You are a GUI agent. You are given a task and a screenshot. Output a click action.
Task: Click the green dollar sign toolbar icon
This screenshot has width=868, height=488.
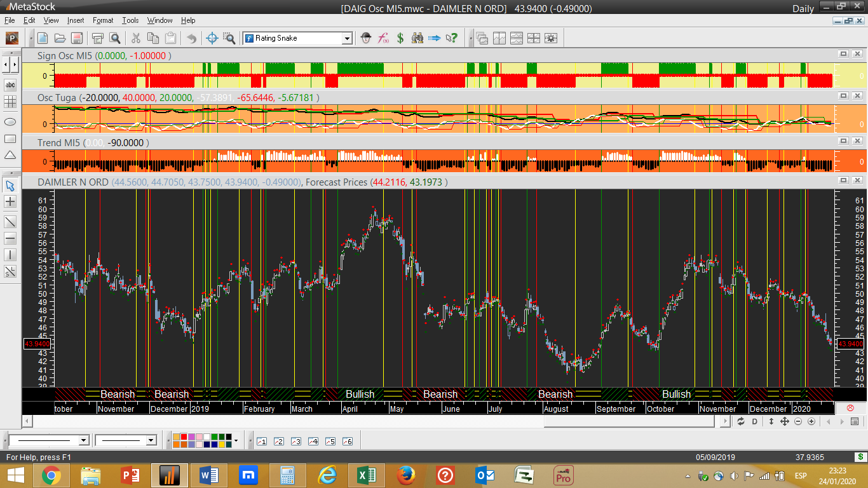400,38
